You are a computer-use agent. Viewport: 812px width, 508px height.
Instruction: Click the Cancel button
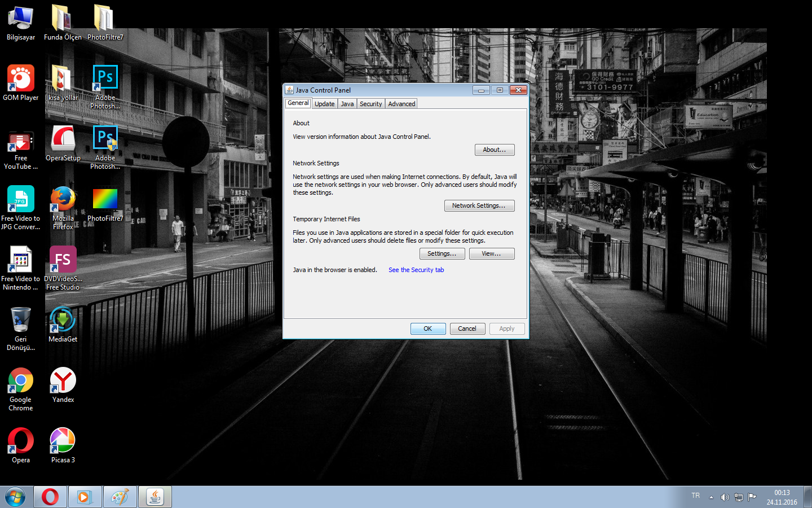(x=467, y=329)
